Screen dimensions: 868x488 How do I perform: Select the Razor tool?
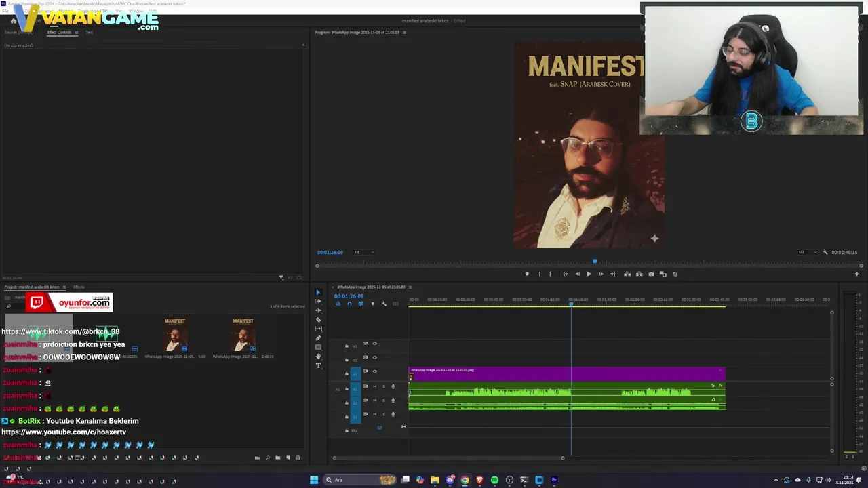[318, 319]
